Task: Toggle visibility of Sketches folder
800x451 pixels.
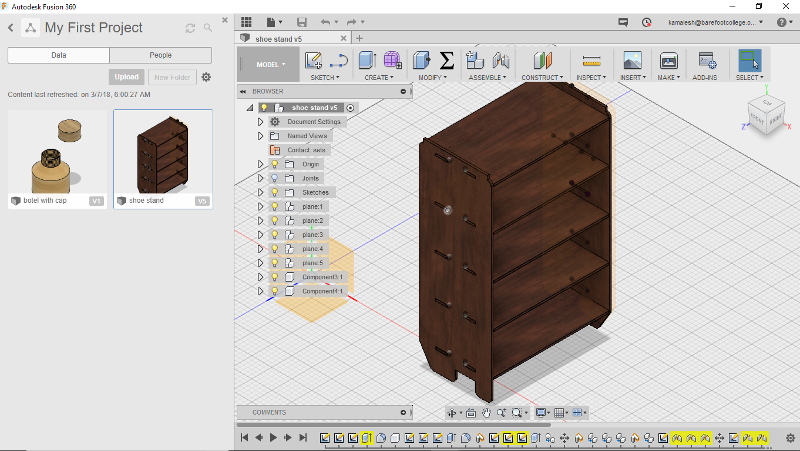Action: [x=274, y=192]
